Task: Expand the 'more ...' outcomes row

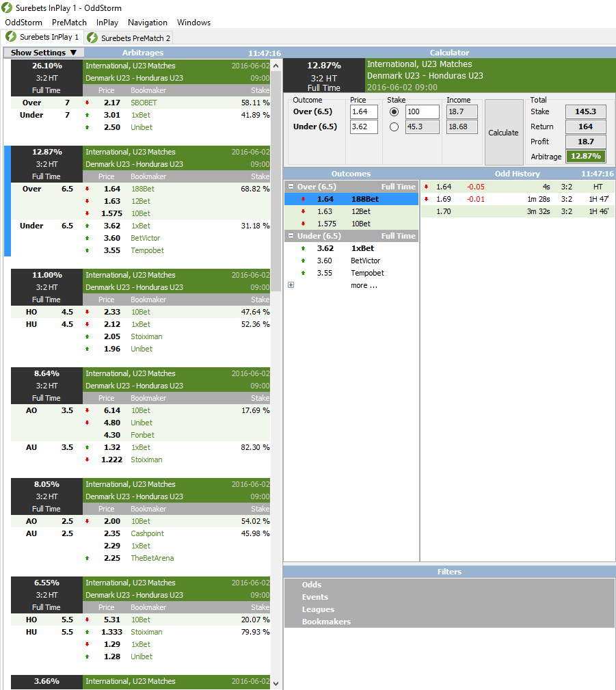Action: coord(291,285)
